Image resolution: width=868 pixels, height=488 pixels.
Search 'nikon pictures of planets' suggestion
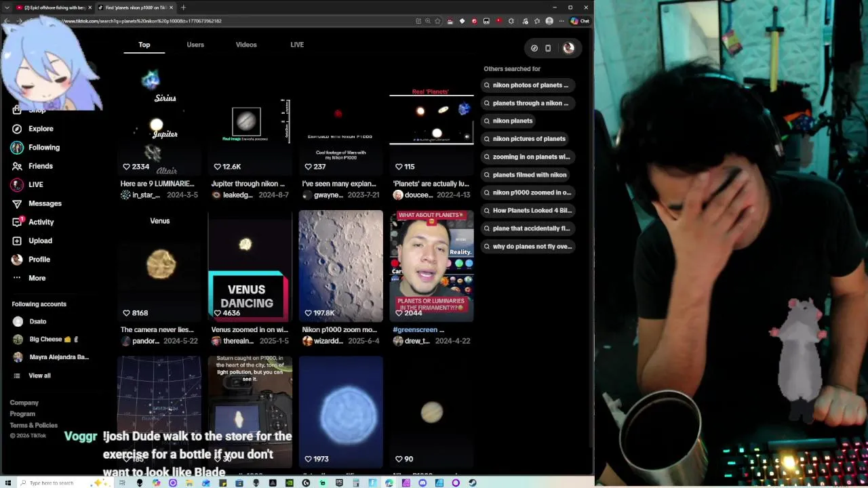[x=526, y=139]
